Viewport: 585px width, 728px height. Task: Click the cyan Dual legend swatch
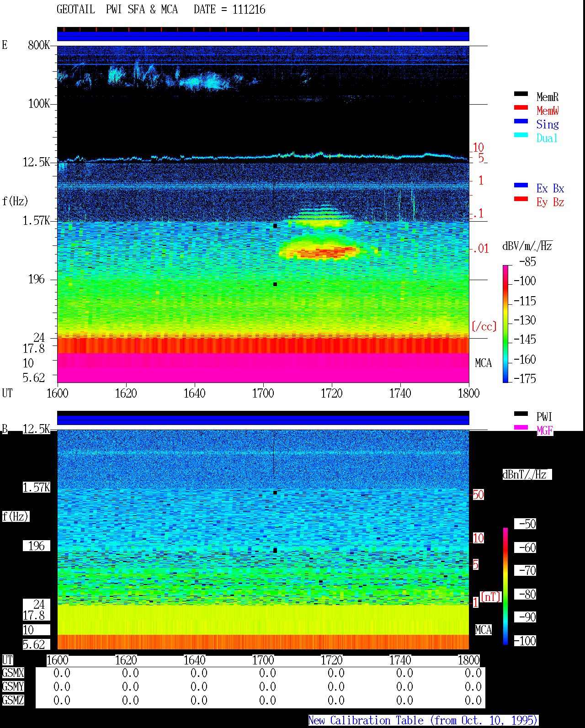(x=521, y=135)
